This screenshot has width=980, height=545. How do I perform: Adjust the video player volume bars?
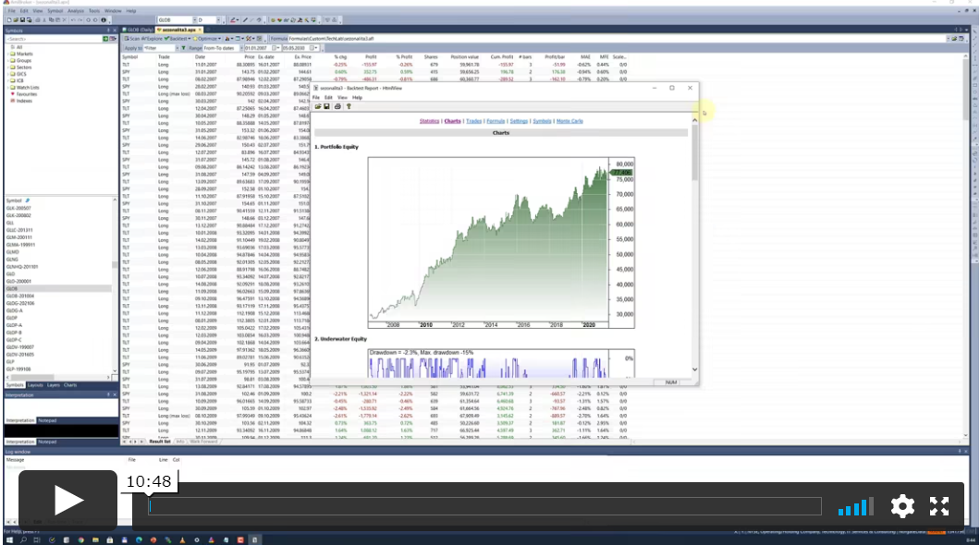pyautogui.click(x=855, y=506)
